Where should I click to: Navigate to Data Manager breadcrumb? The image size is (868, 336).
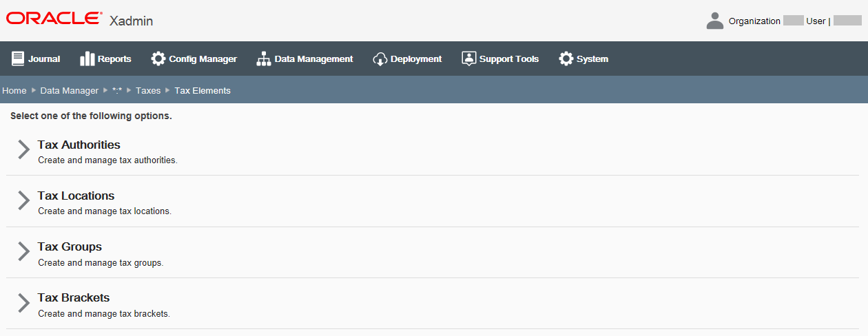coord(70,91)
